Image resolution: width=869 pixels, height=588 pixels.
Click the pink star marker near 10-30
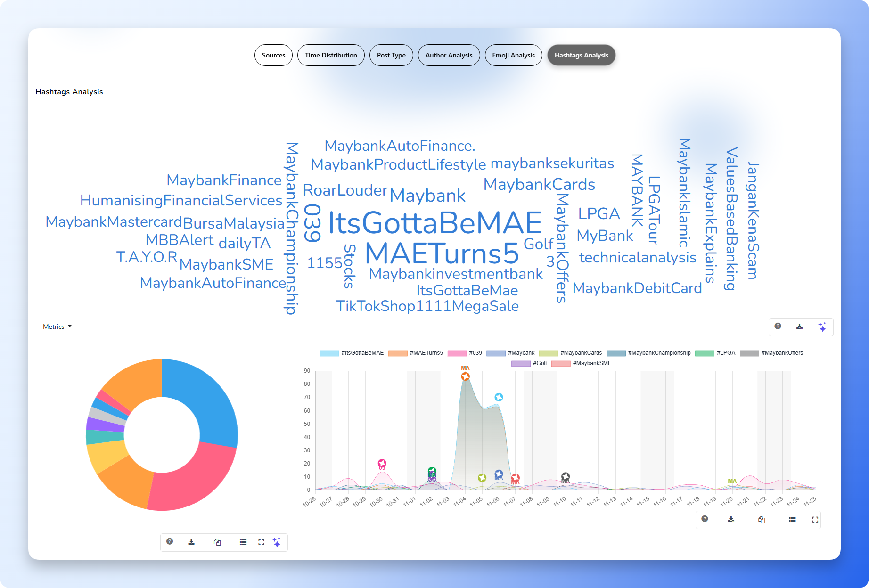point(382,464)
